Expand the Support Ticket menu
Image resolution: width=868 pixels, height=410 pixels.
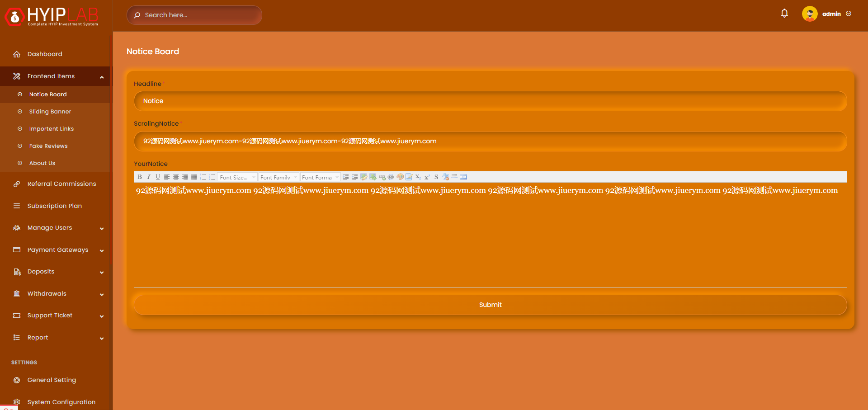(x=55, y=316)
